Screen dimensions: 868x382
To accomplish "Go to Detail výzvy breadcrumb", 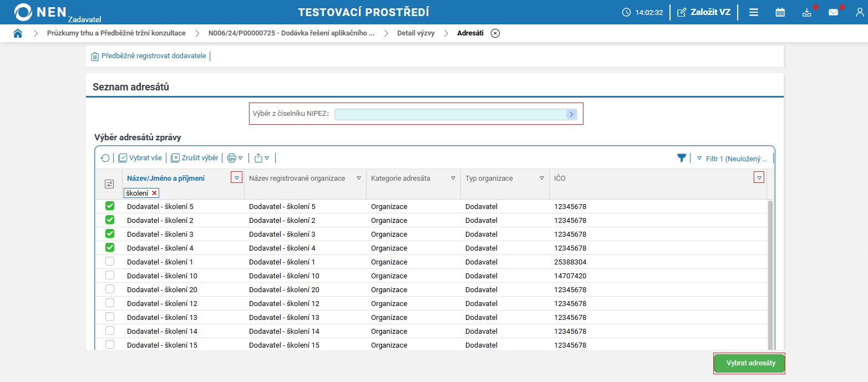I will pos(415,33).
